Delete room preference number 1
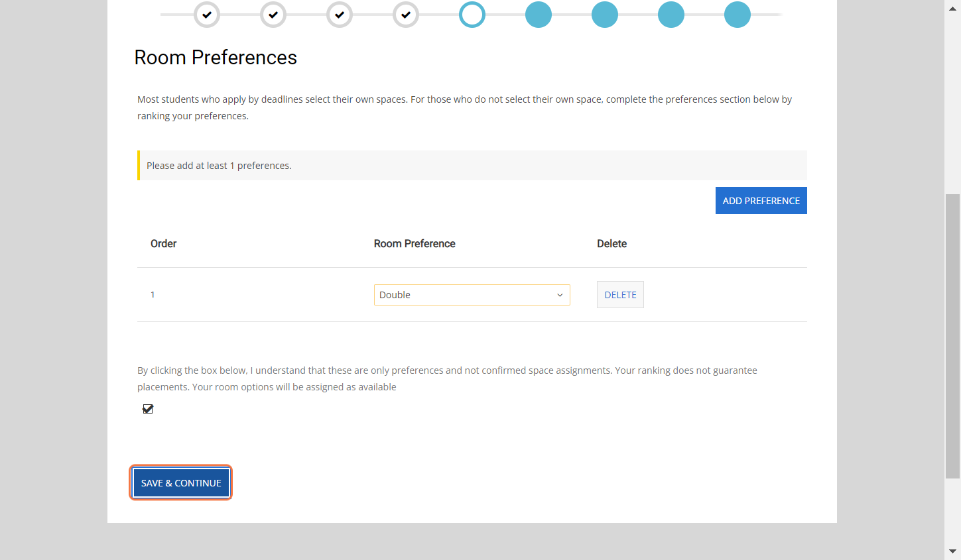Viewport: 961px width, 560px height. click(620, 295)
